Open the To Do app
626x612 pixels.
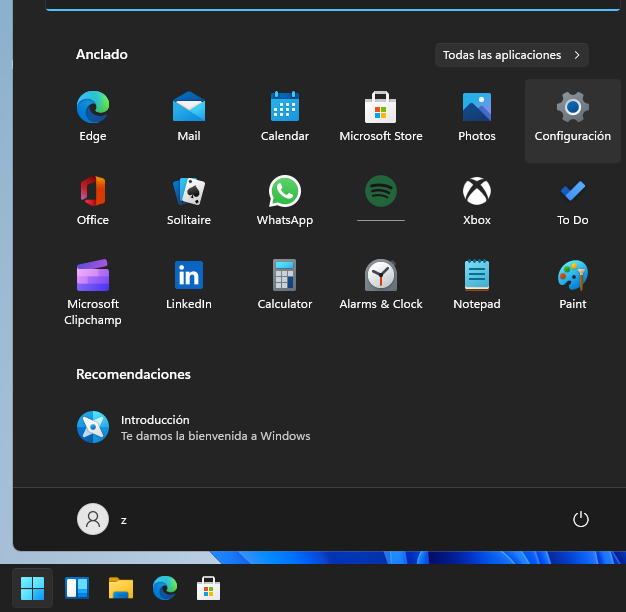coord(573,200)
